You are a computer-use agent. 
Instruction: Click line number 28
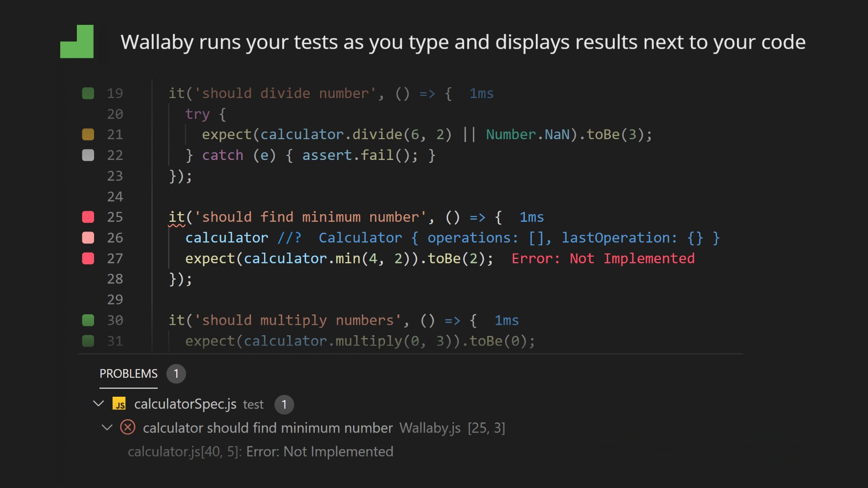(x=115, y=279)
